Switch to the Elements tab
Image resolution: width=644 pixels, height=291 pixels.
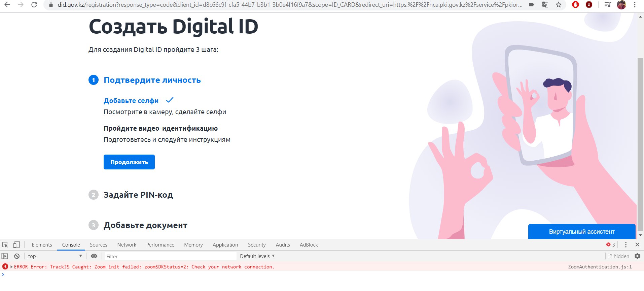42,245
